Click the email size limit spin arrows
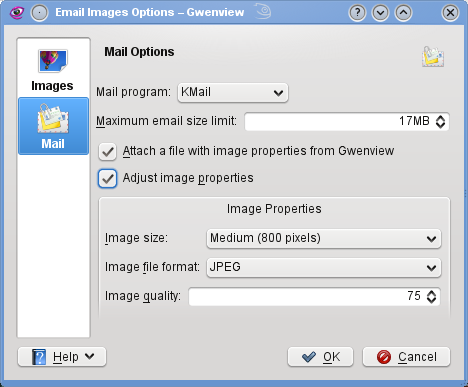 click(x=441, y=121)
